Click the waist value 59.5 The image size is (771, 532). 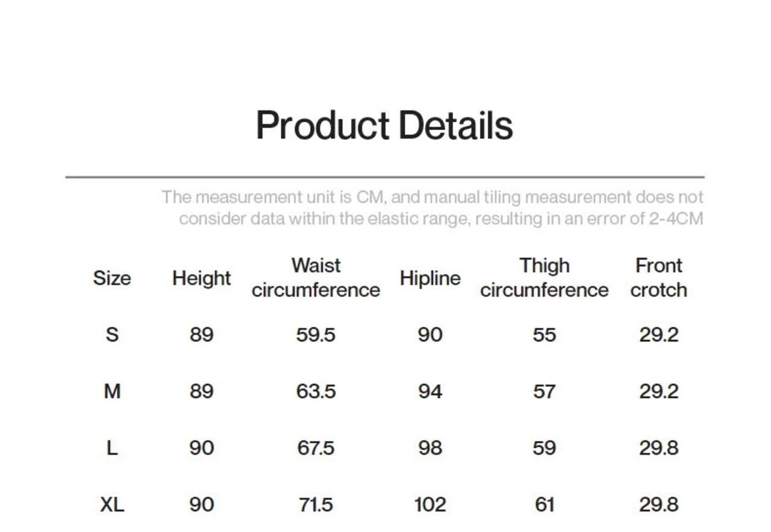316,334
